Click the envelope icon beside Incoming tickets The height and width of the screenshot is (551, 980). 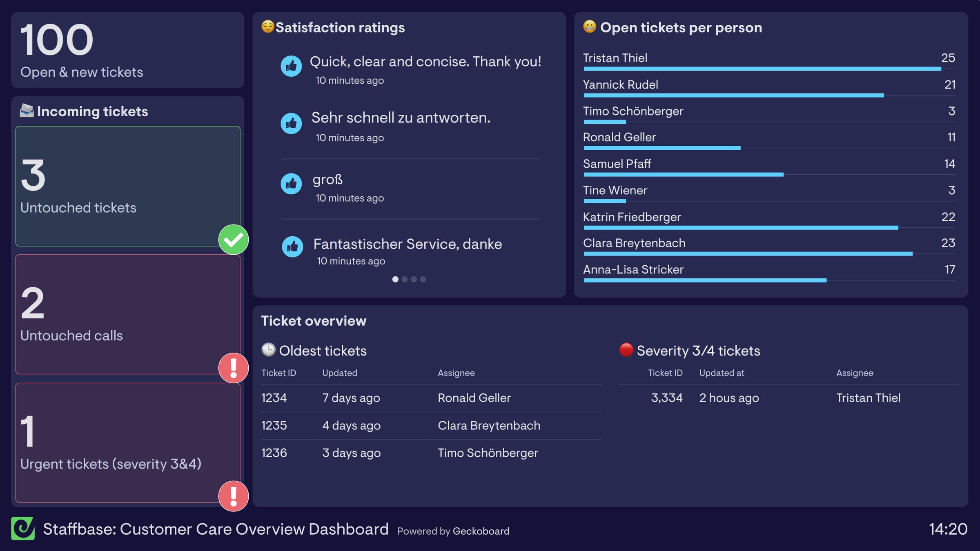[26, 111]
